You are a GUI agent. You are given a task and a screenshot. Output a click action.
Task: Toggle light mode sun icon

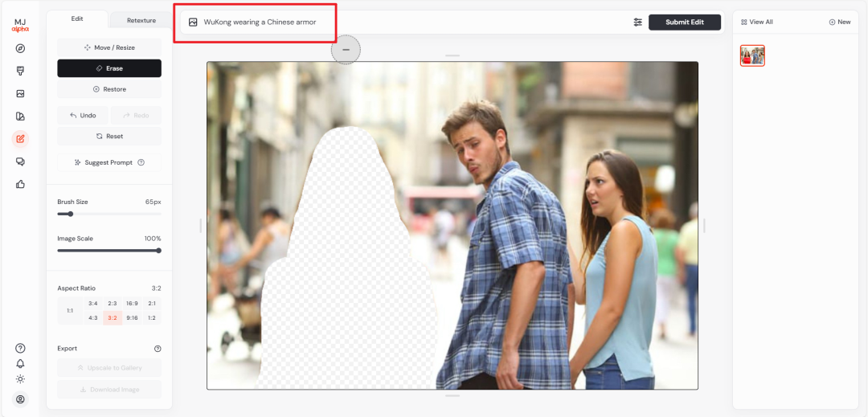point(20,379)
